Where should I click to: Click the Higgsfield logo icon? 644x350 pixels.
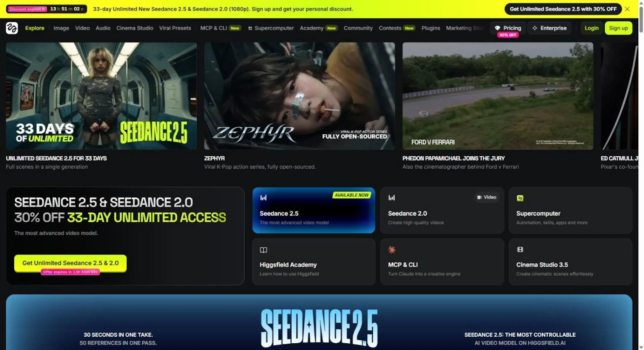pos(12,28)
